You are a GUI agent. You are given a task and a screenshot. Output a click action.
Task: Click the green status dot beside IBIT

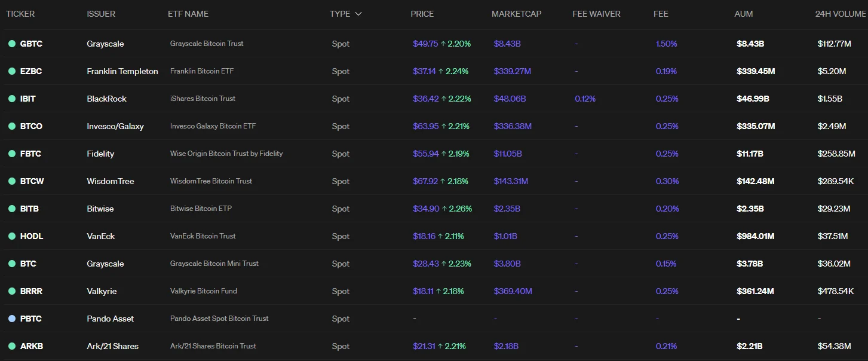11,99
